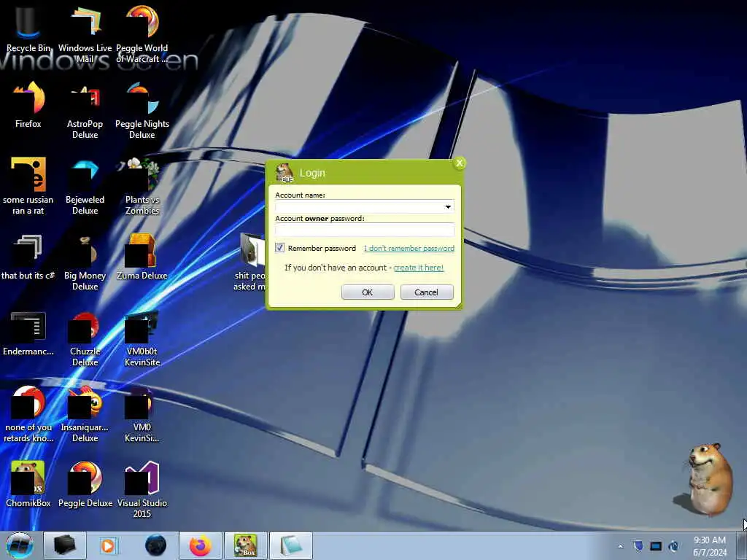Open Firefox from the taskbar

coord(201,545)
